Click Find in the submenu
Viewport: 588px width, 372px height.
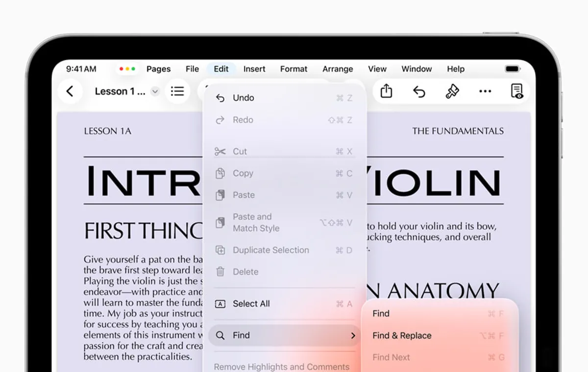381,314
